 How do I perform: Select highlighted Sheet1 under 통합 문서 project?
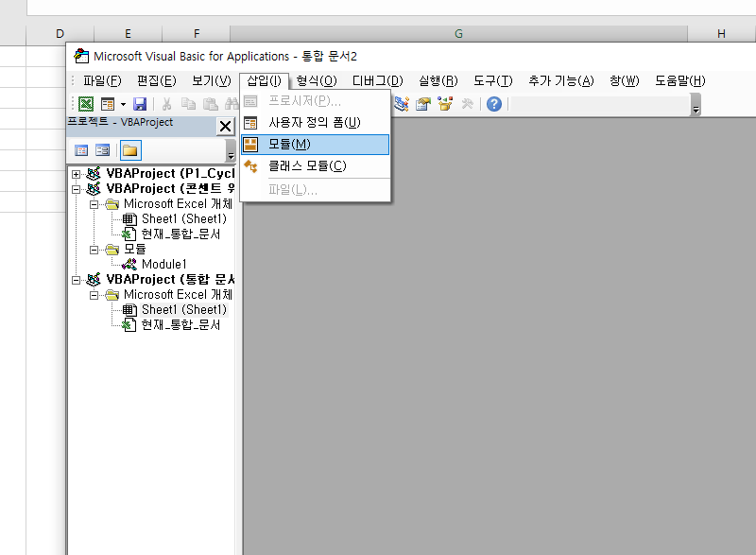tap(183, 309)
